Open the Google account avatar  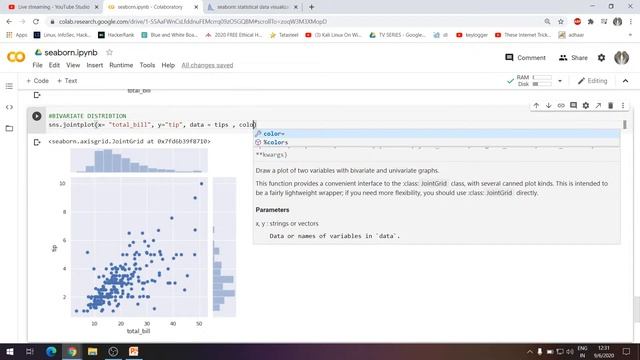621,58
